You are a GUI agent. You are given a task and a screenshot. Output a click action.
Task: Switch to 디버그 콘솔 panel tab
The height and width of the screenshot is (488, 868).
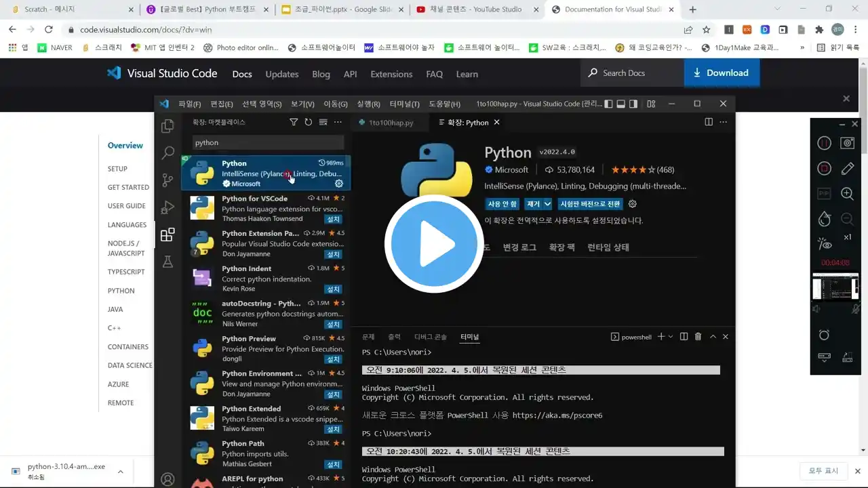[431, 337]
